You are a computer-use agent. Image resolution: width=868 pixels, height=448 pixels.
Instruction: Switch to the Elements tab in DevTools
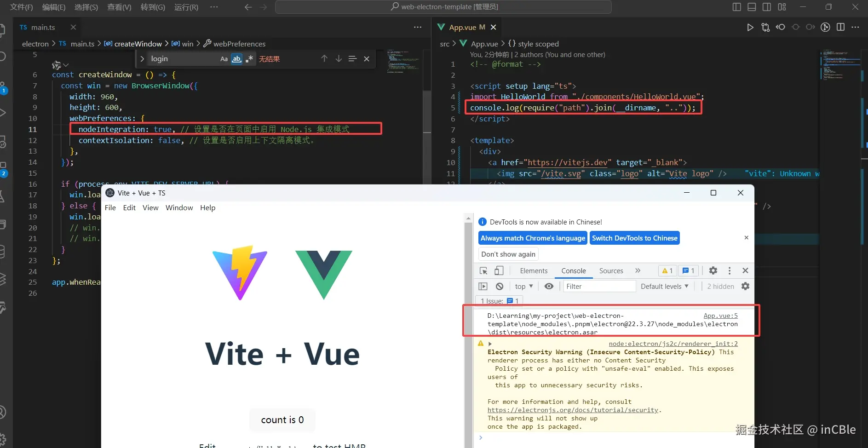coord(534,271)
